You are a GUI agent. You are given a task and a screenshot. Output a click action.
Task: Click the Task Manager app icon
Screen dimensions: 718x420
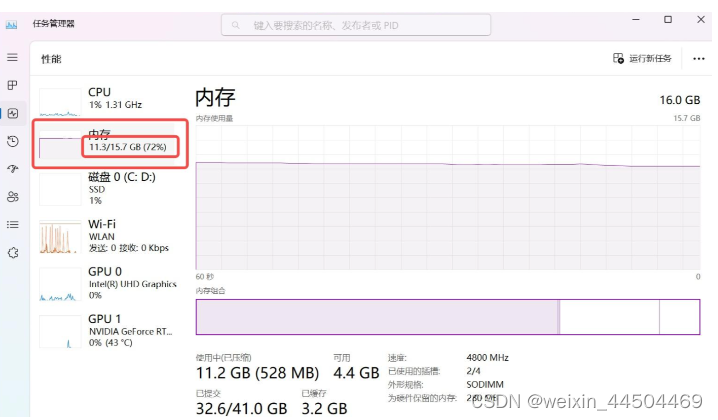[x=14, y=22]
